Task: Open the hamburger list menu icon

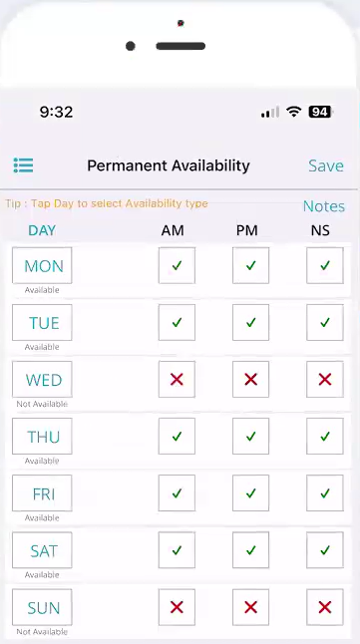Action: [23, 165]
